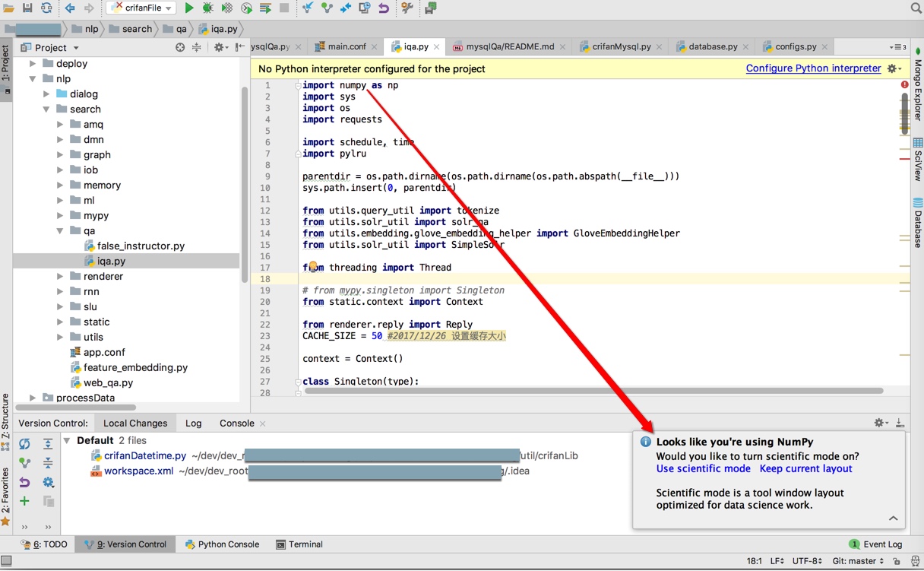Toggle the Database side panel

tap(917, 224)
